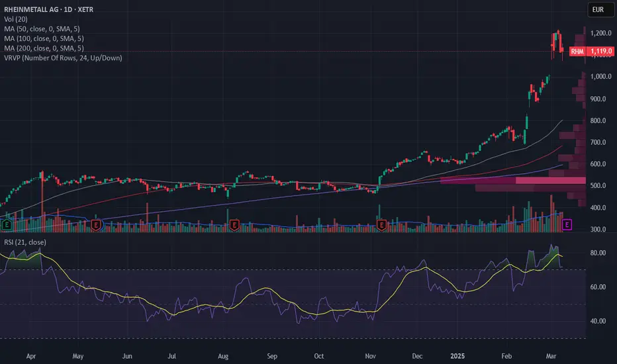
Task: Click the 1,000.0 price axis label
Action: (600, 76)
